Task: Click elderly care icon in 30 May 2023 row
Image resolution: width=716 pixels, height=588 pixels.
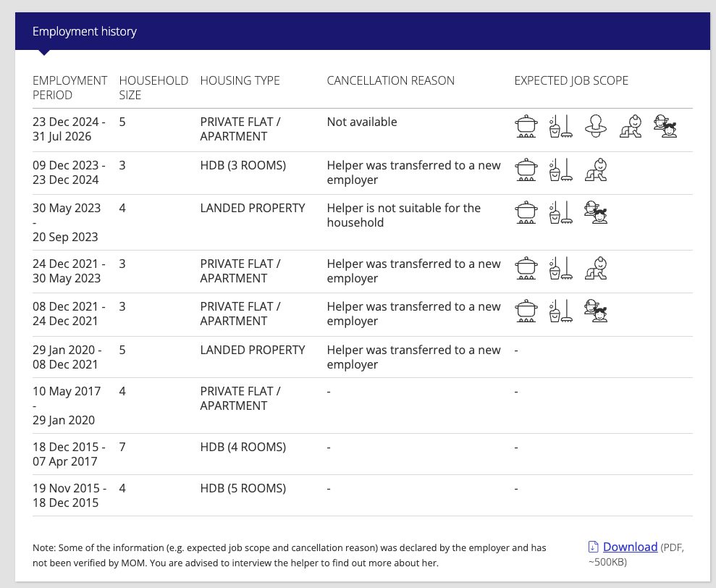Action: pos(596,212)
